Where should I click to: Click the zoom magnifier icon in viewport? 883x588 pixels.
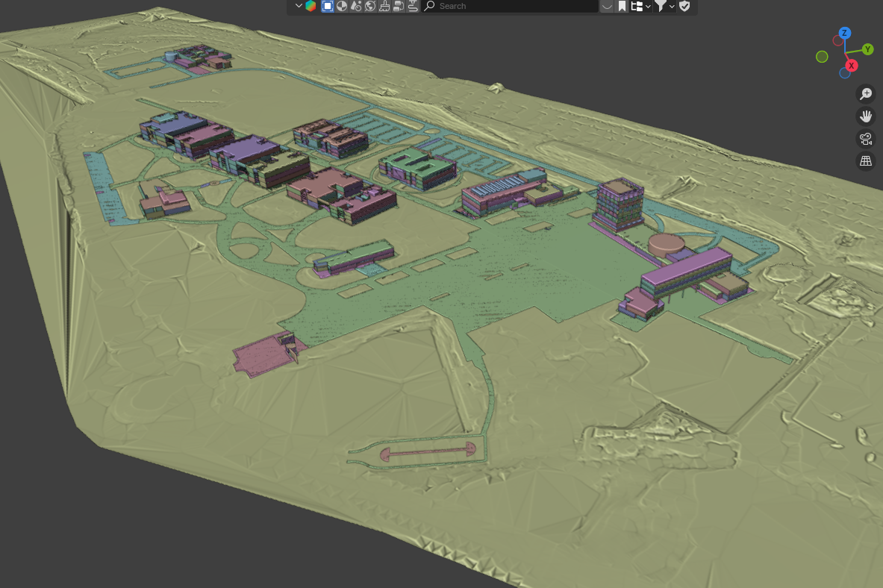[x=866, y=94]
